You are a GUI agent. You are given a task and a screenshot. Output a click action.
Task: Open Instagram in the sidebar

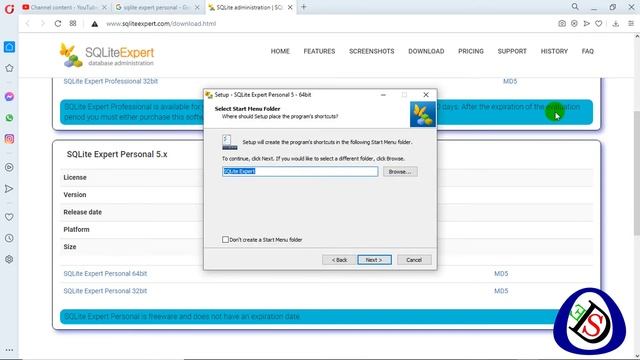click(x=9, y=139)
